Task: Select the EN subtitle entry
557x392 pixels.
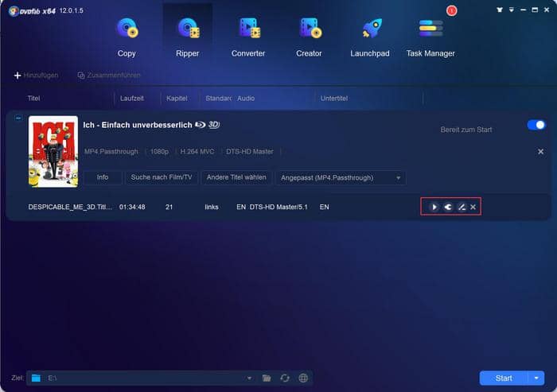Action: (325, 207)
